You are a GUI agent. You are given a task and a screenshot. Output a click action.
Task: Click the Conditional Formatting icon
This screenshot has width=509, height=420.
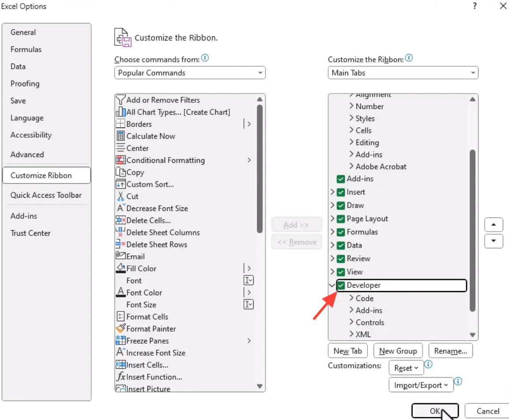(x=120, y=160)
